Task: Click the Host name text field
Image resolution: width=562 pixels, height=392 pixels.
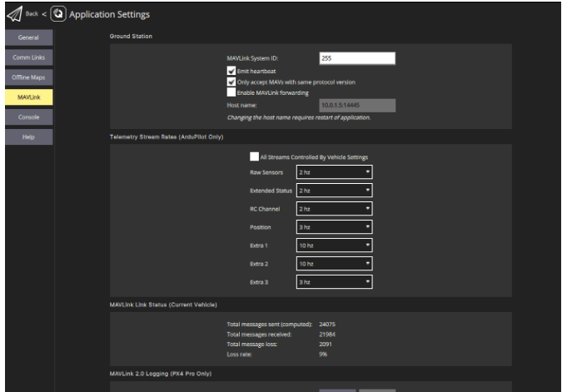Action: pos(356,106)
